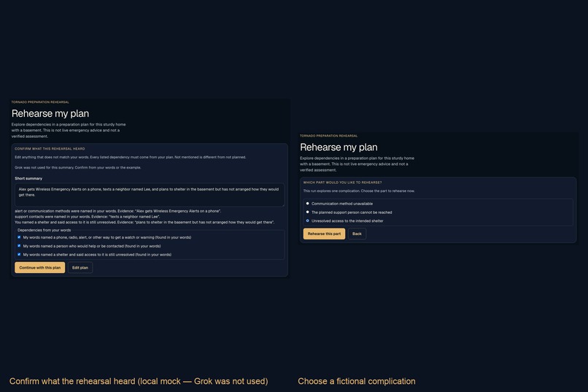
Task: Select 'Unresolved access to the intended shelter' option
Action: (308, 221)
